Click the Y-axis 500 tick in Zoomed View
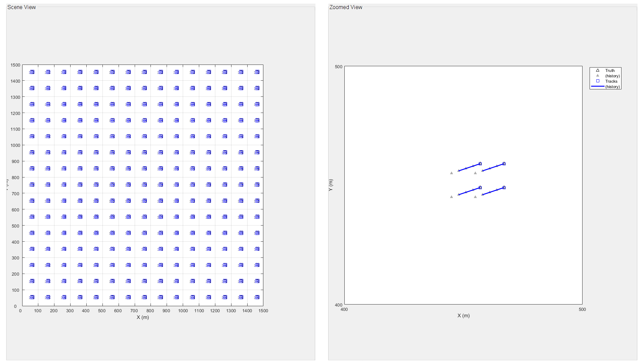Viewport: 644px width, 364px height. click(x=339, y=67)
